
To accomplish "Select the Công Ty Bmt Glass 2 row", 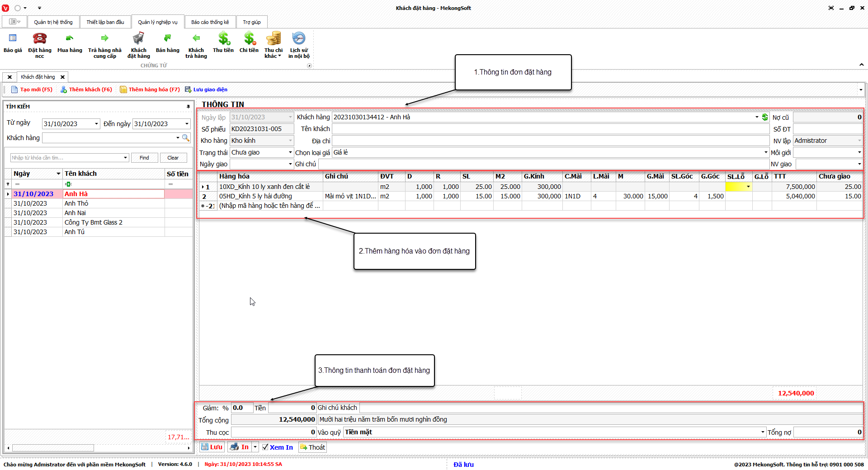I will pos(99,222).
